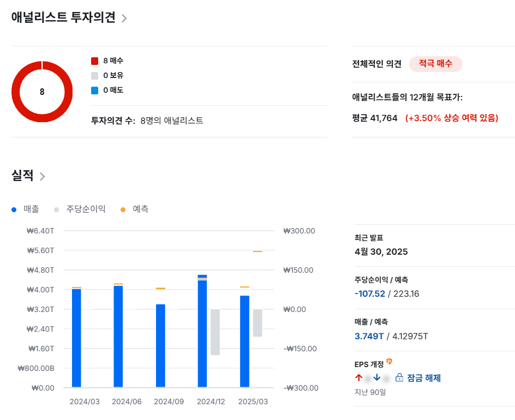Click the blue downward revision arrow under EPS 개정
This screenshot has height=420, width=515.
click(376, 377)
